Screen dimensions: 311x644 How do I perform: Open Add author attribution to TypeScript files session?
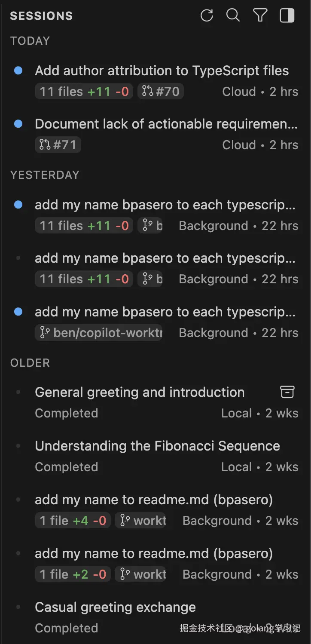[162, 71]
